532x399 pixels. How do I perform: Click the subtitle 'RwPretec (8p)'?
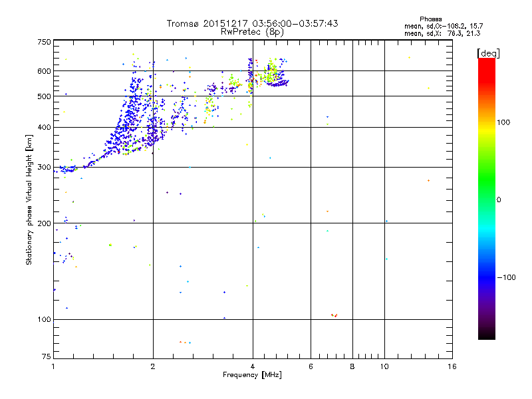point(252,32)
